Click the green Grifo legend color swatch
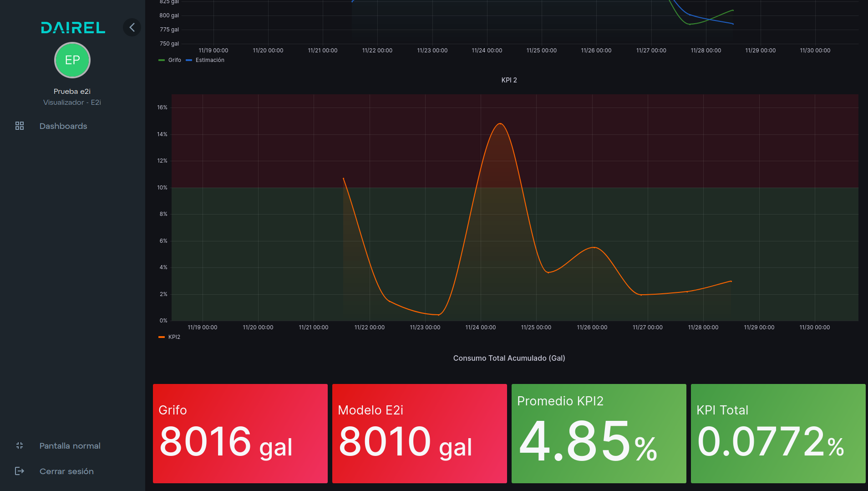The width and height of the screenshot is (868, 491). [162, 60]
